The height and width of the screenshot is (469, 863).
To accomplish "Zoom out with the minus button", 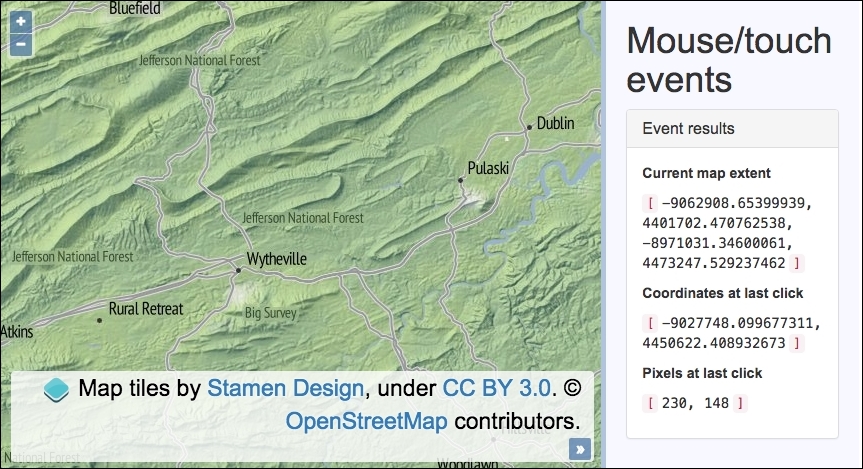I will pos(21,44).
